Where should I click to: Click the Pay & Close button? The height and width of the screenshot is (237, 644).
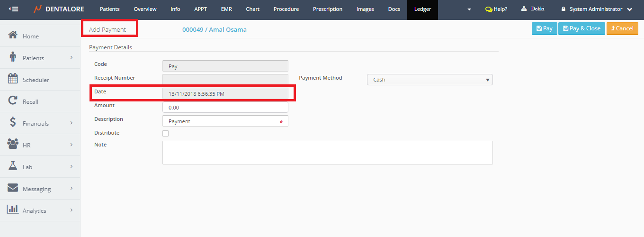[x=581, y=28]
